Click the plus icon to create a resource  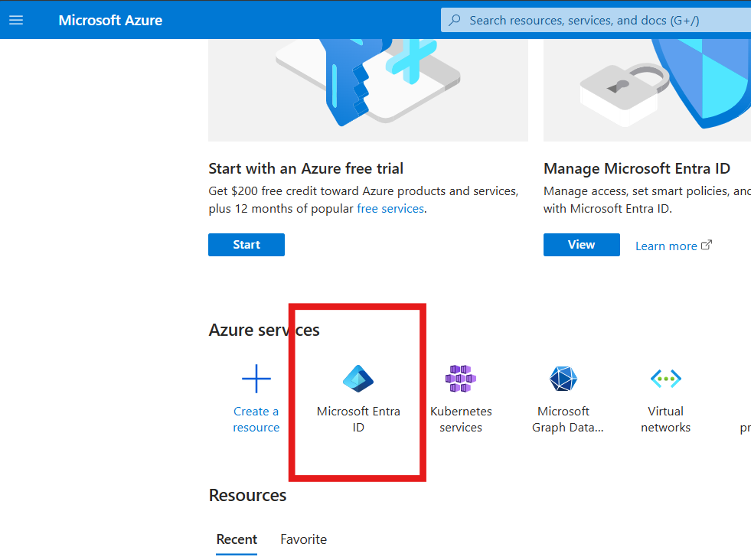256,379
